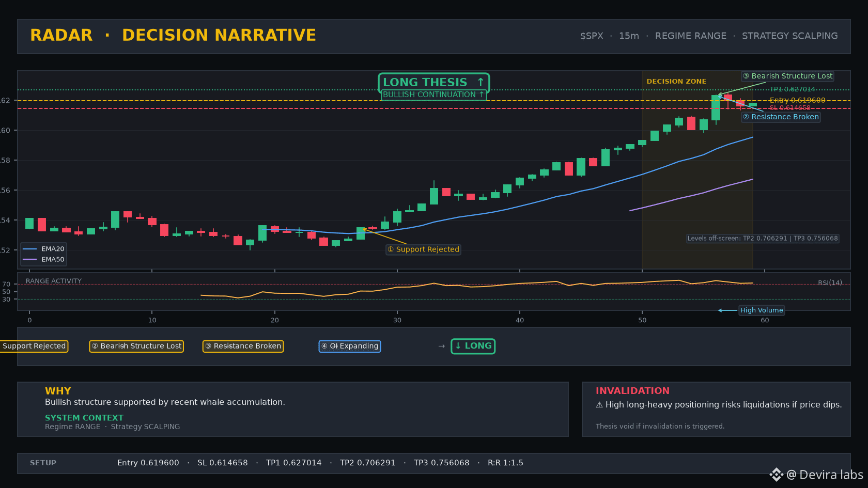
Task: Click the x-axis tick labeled 50
Action: 642,320
